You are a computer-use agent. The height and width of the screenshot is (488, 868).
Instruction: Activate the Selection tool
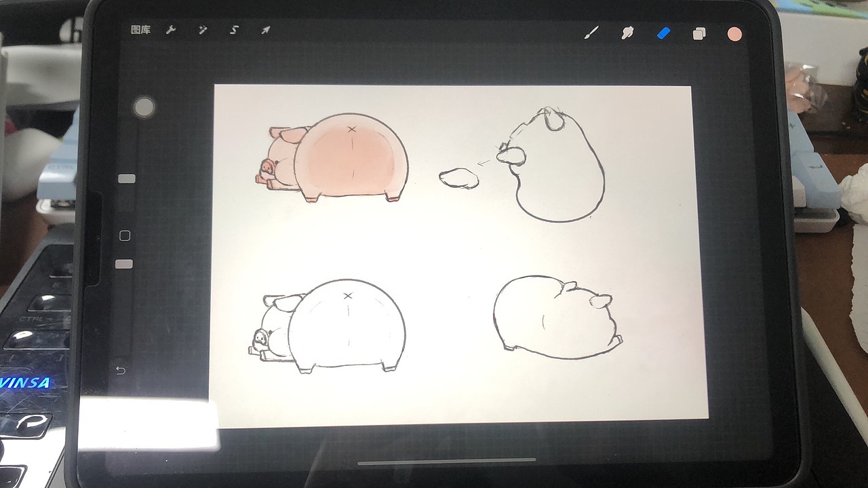coord(234,29)
